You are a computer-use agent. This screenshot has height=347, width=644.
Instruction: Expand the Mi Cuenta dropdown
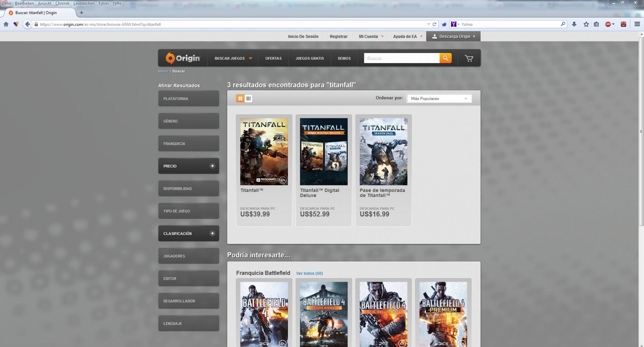[371, 37]
